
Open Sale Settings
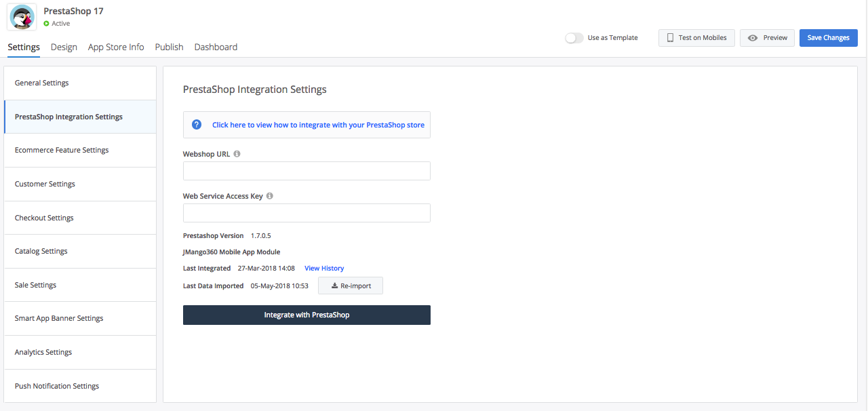click(80, 285)
